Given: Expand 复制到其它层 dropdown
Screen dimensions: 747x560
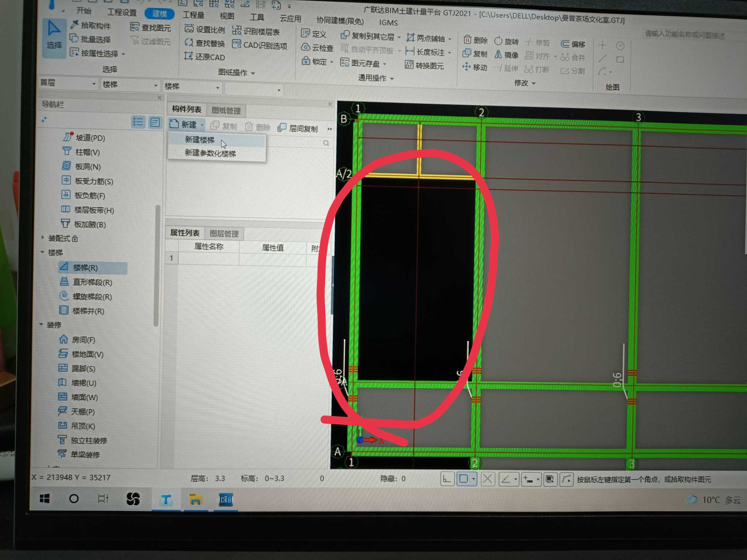Looking at the screenshot, I should pos(399,37).
